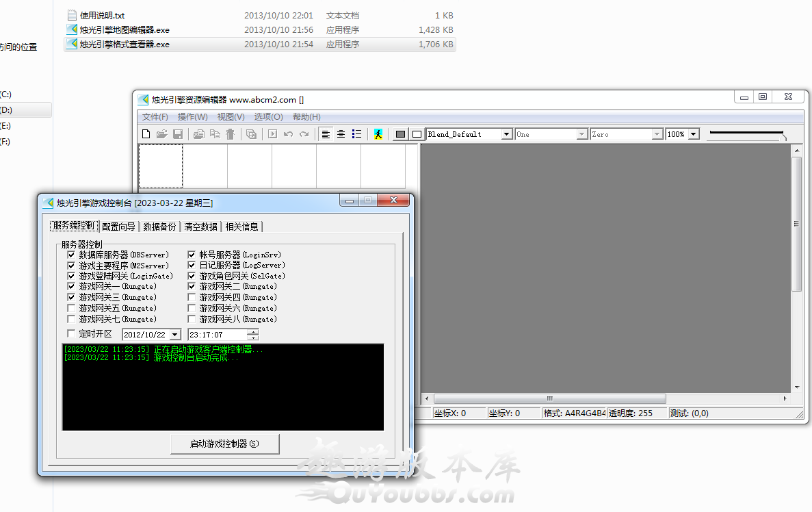Image resolution: width=812 pixels, height=512 pixels.
Task: Select the first empty thumbnail cell
Action: [x=161, y=166]
